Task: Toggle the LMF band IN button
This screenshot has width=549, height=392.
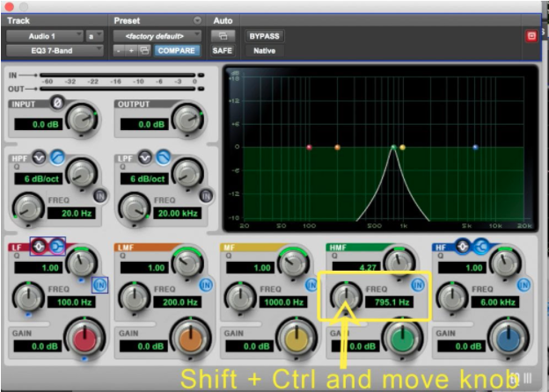Action: pos(205,285)
